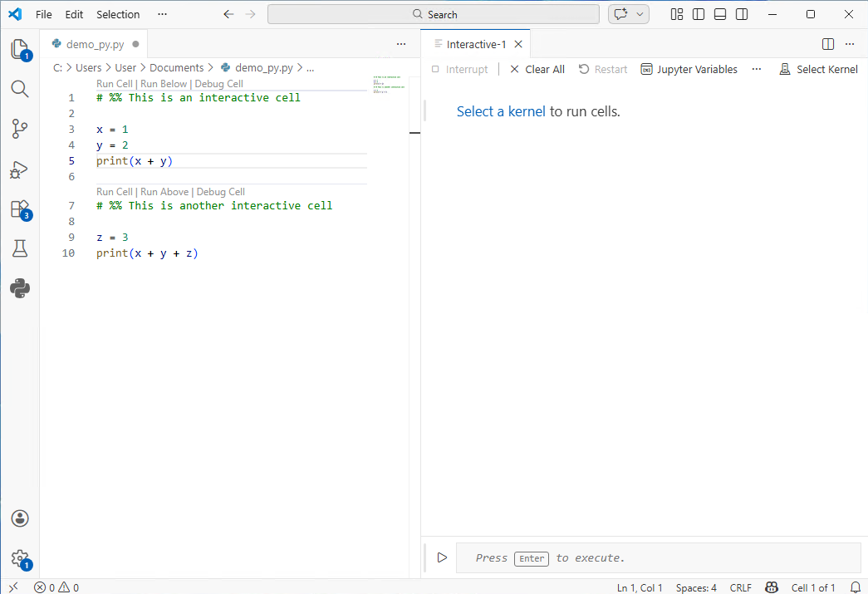Open the Run and Debug view
This screenshot has height=594, width=868.
pos(20,169)
